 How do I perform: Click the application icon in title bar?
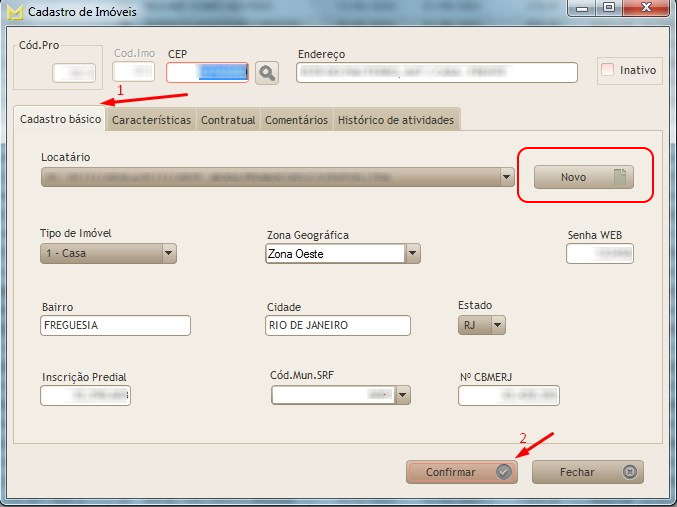(14, 13)
